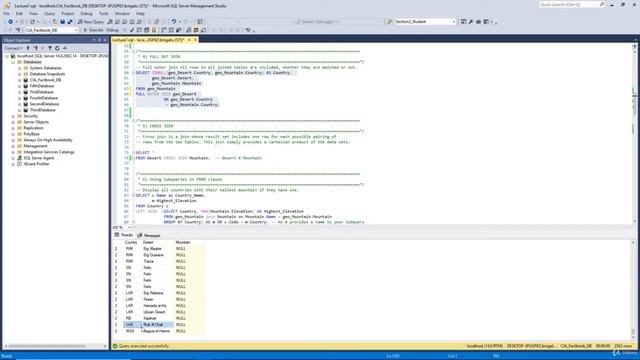Select the FifthDatabase tree item
This screenshot has height=360, width=640.
coord(42,86)
